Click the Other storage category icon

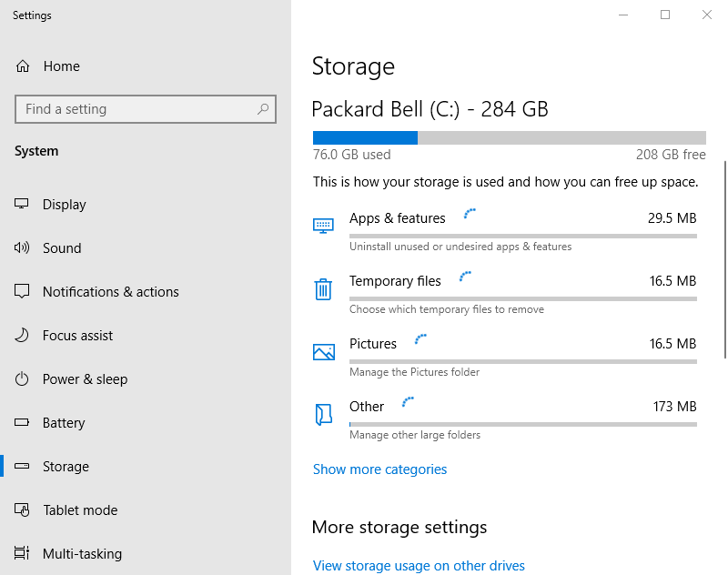[323, 415]
